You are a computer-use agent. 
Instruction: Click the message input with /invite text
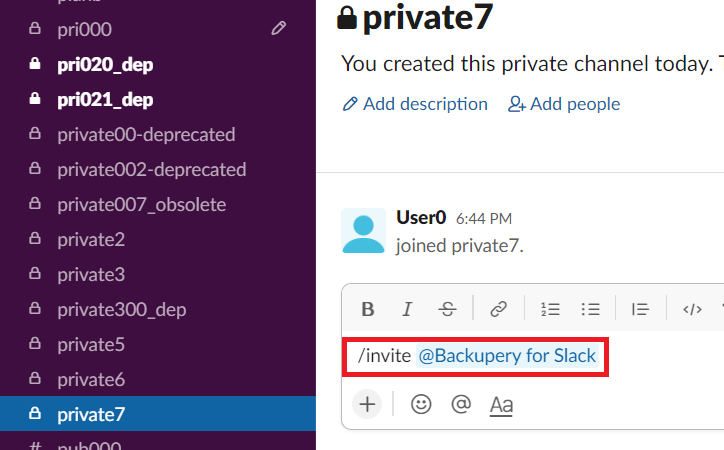click(x=533, y=356)
